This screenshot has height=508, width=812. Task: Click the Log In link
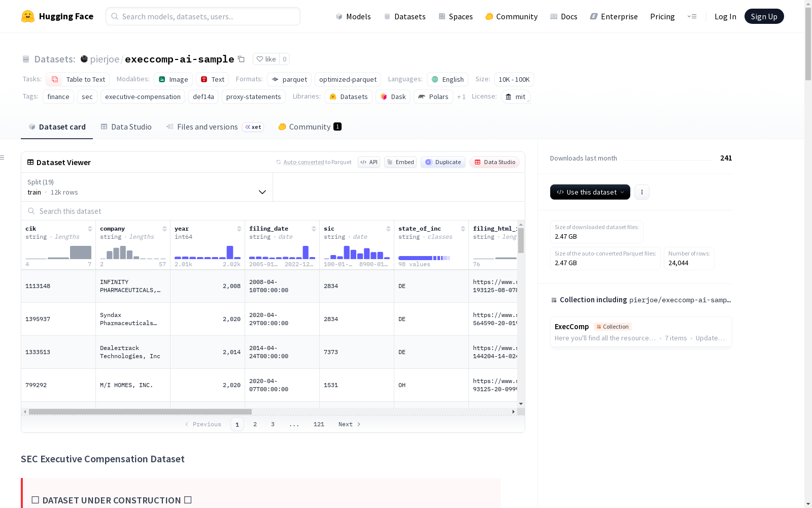pos(725,16)
